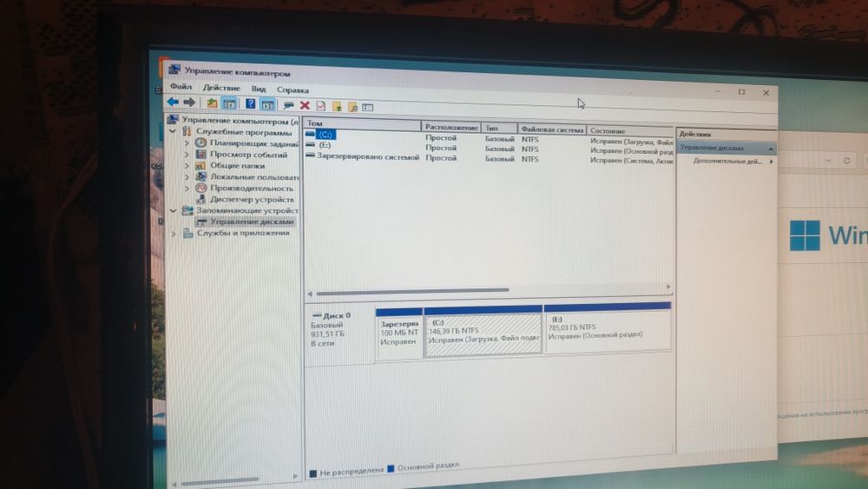Expand the Производительность node arrow

[x=187, y=188]
